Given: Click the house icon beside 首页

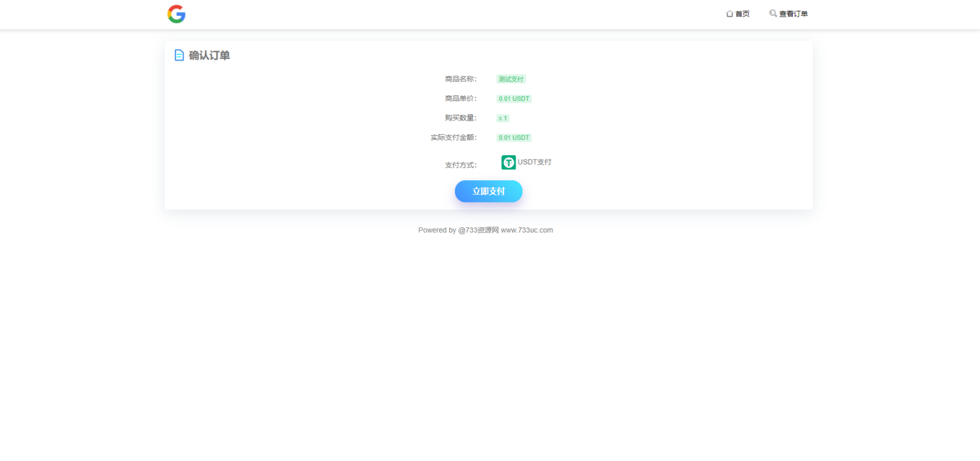Looking at the screenshot, I should 729,13.
